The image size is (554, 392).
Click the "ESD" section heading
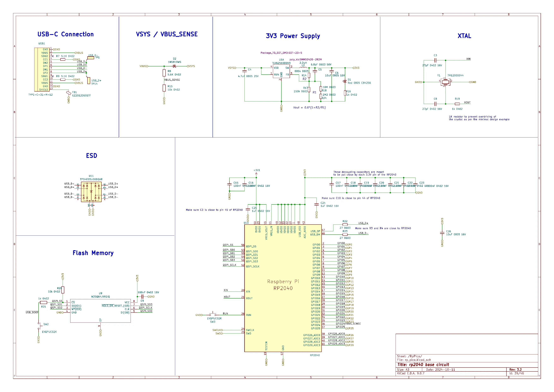91,156
